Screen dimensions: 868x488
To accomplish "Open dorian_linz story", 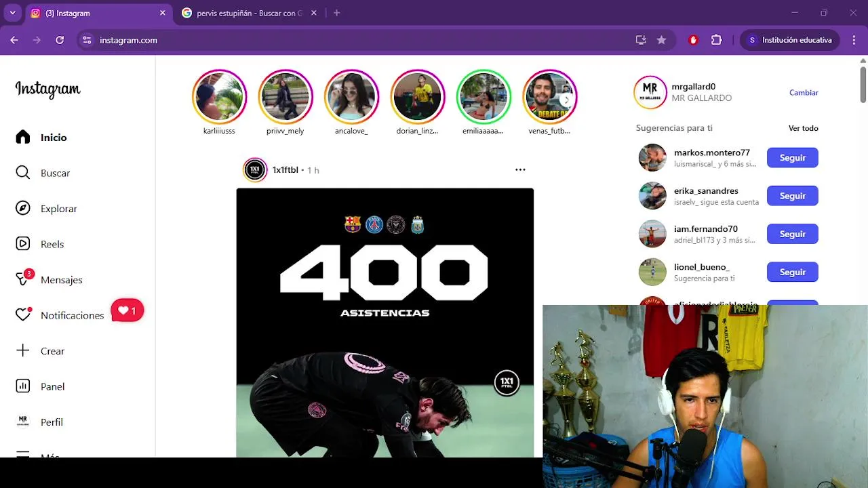I will tap(417, 97).
